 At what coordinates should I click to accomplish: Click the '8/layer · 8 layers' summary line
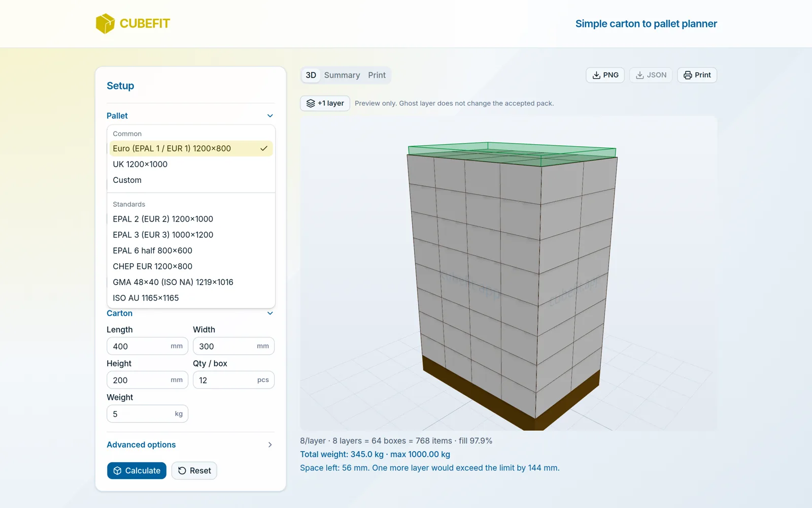(x=396, y=441)
